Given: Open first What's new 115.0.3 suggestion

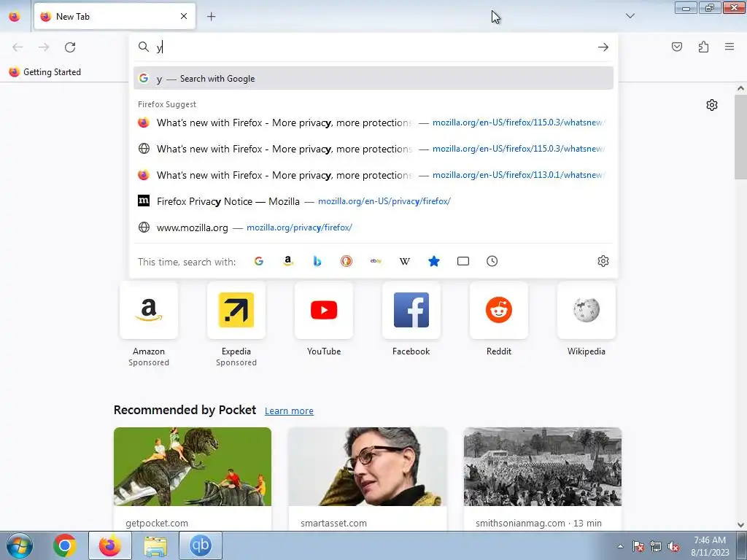Looking at the screenshot, I should point(373,122).
